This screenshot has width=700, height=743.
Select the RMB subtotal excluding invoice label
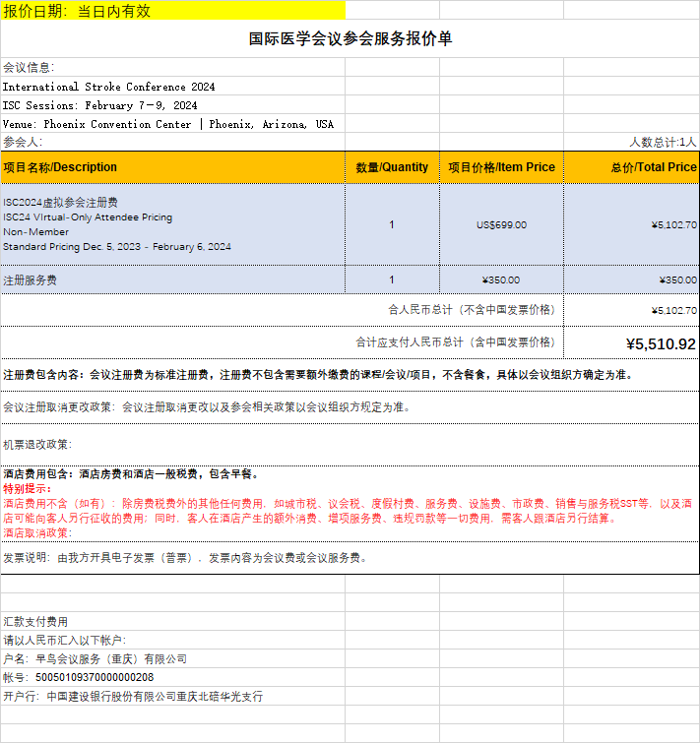(x=471, y=310)
